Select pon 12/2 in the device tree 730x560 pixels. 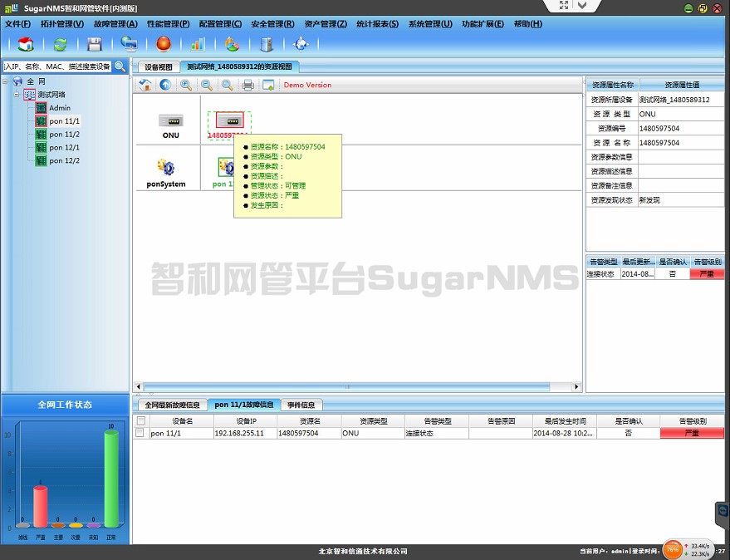64,160
